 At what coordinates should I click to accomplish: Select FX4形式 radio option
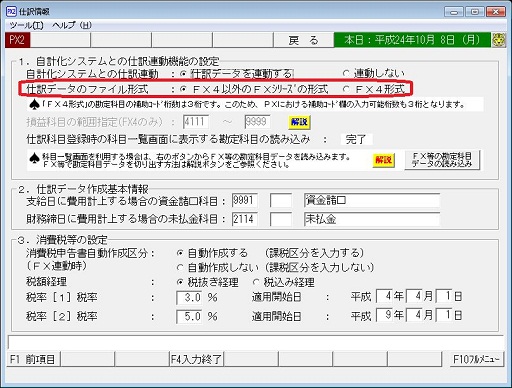pyautogui.click(x=346, y=89)
